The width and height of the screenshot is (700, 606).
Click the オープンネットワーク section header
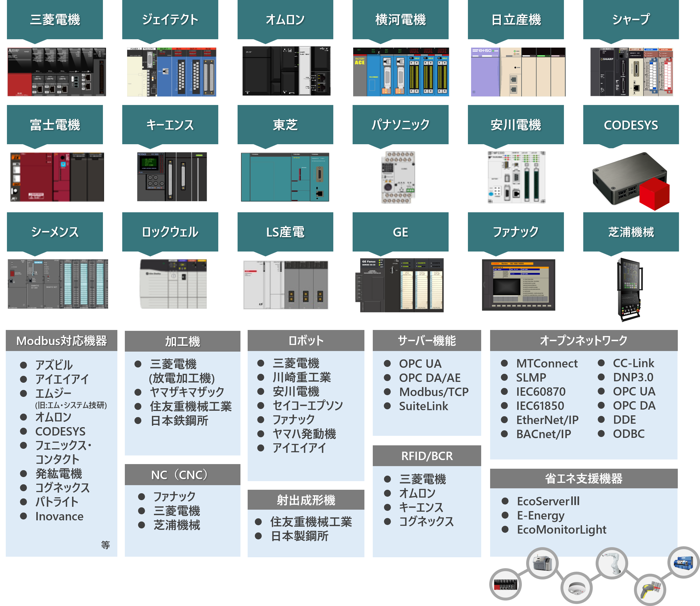pos(584,340)
